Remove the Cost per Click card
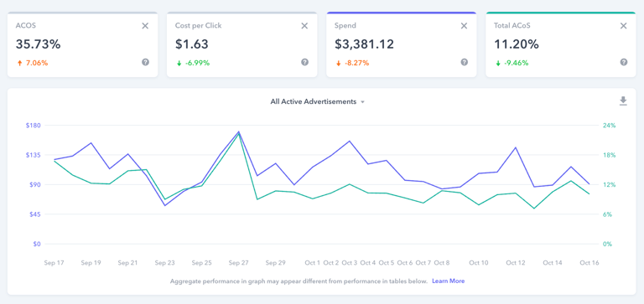Screen dimensions: 644x304 pos(304,26)
